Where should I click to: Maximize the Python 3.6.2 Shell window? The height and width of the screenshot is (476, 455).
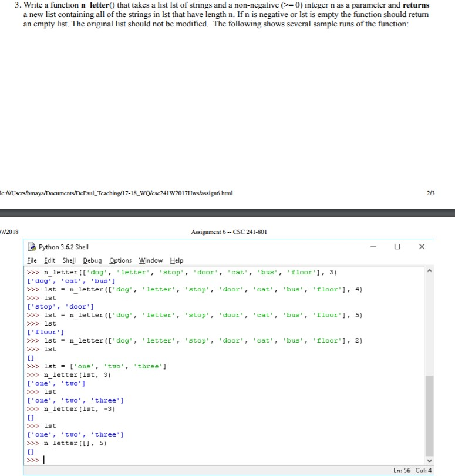[x=397, y=246]
